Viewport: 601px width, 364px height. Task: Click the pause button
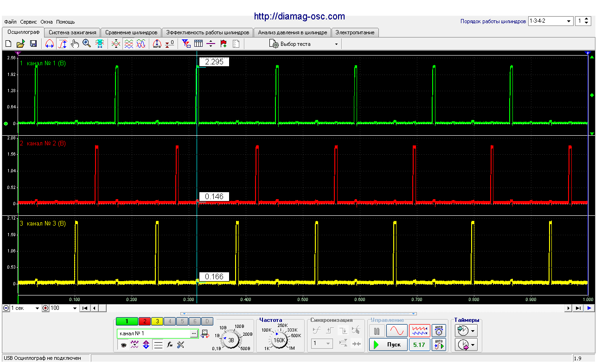click(x=377, y=330)
